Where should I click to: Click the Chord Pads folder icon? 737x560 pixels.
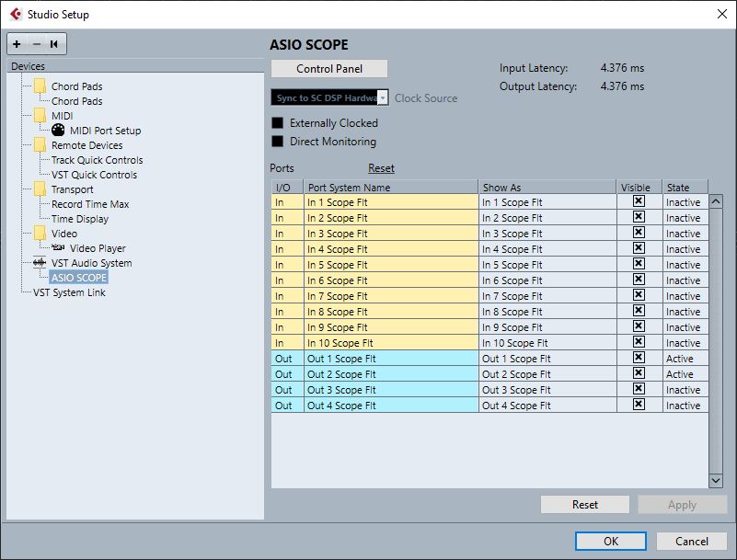coord(40,86)
